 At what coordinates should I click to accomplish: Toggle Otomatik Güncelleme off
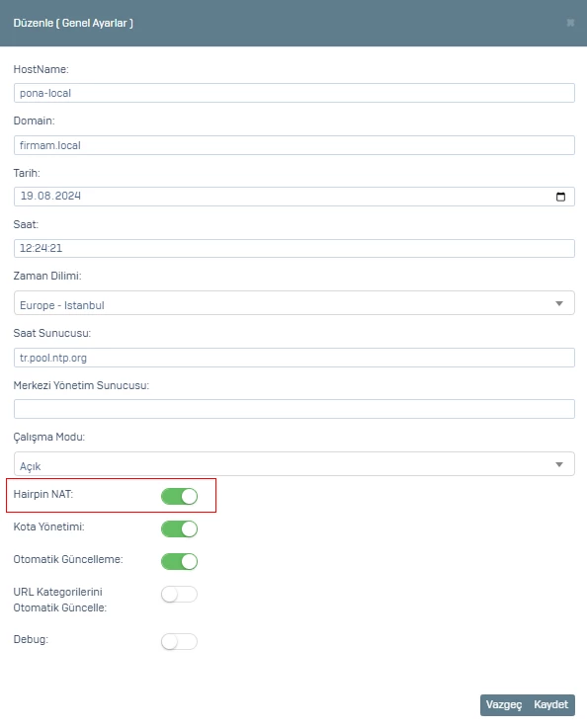point(179,561)
